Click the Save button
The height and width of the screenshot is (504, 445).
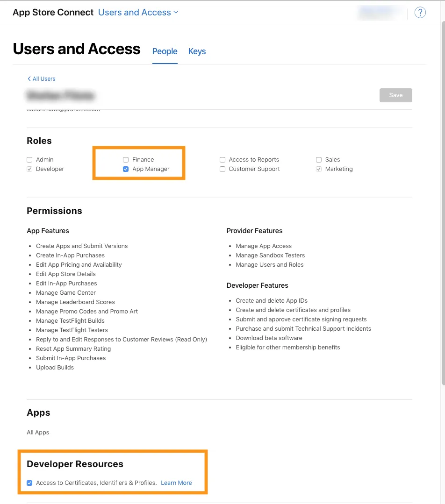395,95
